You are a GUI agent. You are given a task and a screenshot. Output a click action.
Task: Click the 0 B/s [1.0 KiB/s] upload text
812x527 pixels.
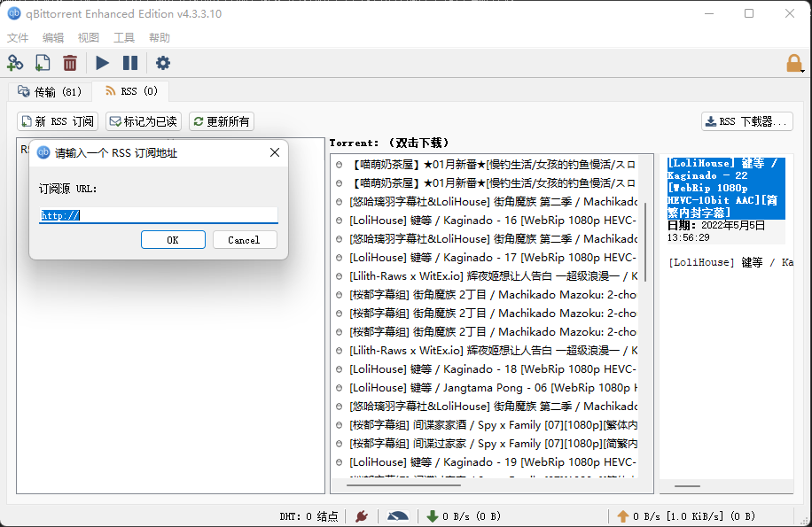point(694,516)
